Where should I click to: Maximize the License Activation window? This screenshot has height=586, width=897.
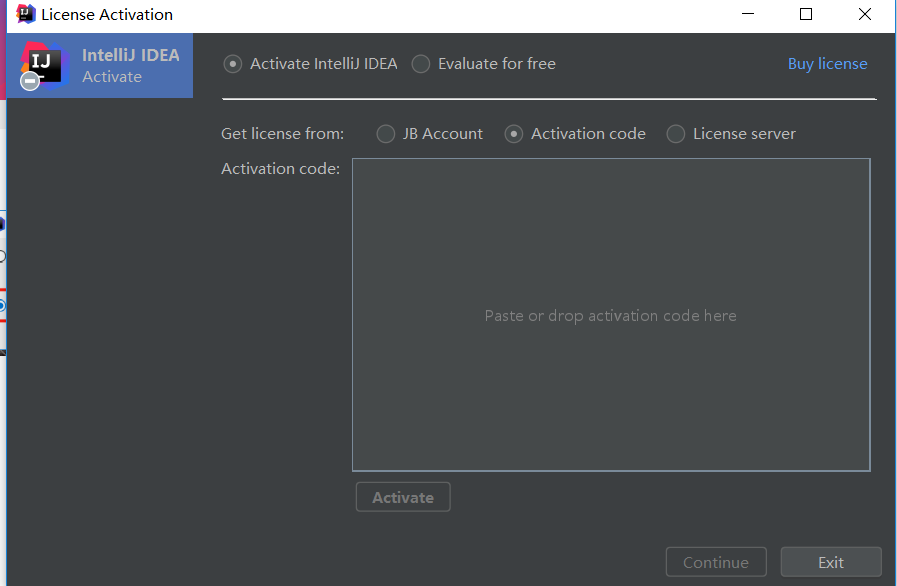pos(805,14)
